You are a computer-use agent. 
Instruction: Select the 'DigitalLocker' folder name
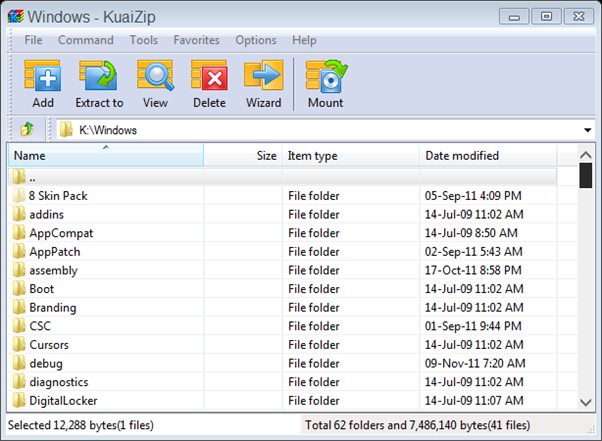pyautogui.click(x=63, y=400)
